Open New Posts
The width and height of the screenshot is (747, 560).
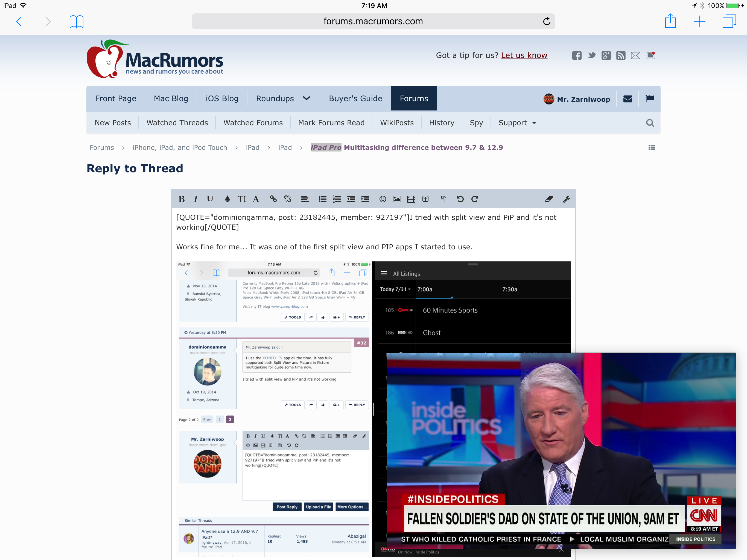click(x=112, y=122)
